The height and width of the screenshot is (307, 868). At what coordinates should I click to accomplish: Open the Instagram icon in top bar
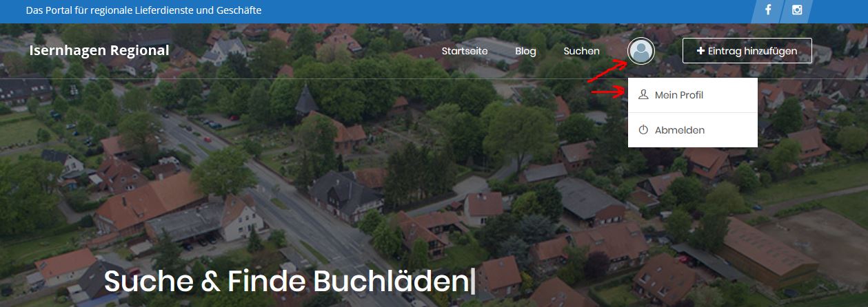797,10
